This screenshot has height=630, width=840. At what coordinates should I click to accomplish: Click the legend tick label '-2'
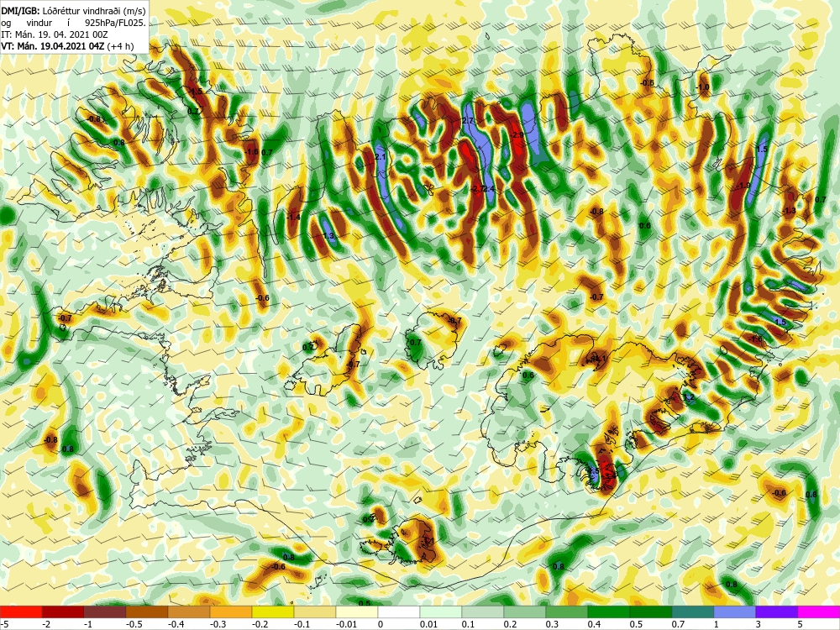pos(46,624)
